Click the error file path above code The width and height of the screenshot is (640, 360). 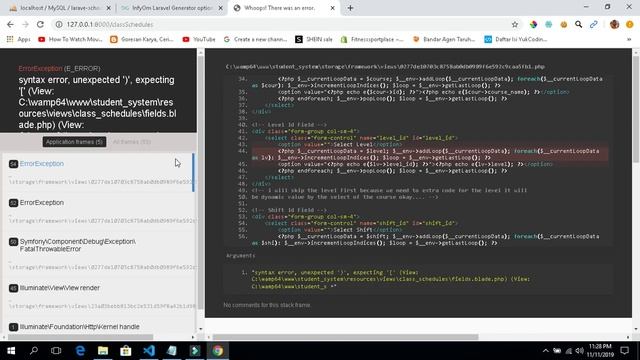[x=385, y=67]
